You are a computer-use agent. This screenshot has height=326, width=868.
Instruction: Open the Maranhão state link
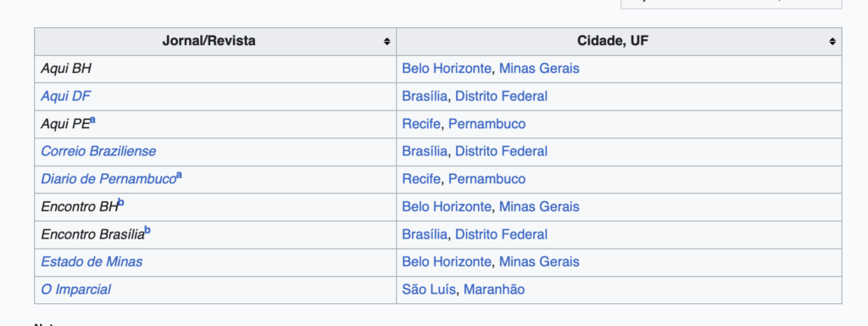[494, 289]
